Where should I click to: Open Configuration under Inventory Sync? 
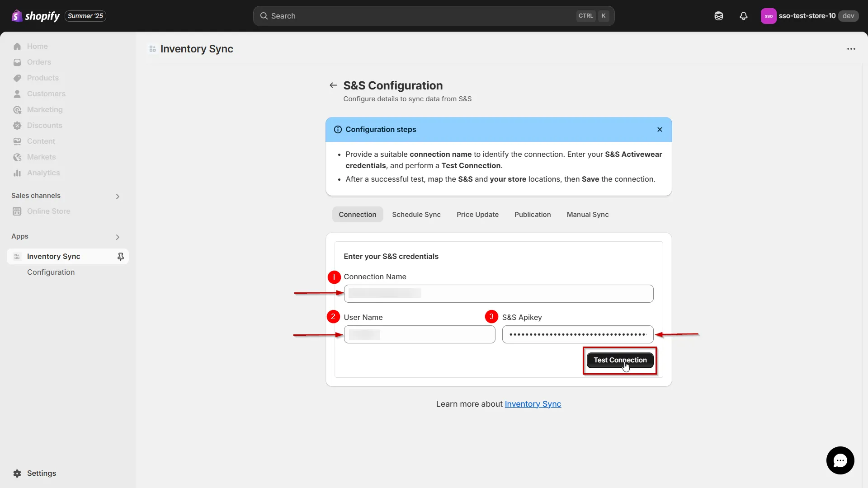point(51,272)
